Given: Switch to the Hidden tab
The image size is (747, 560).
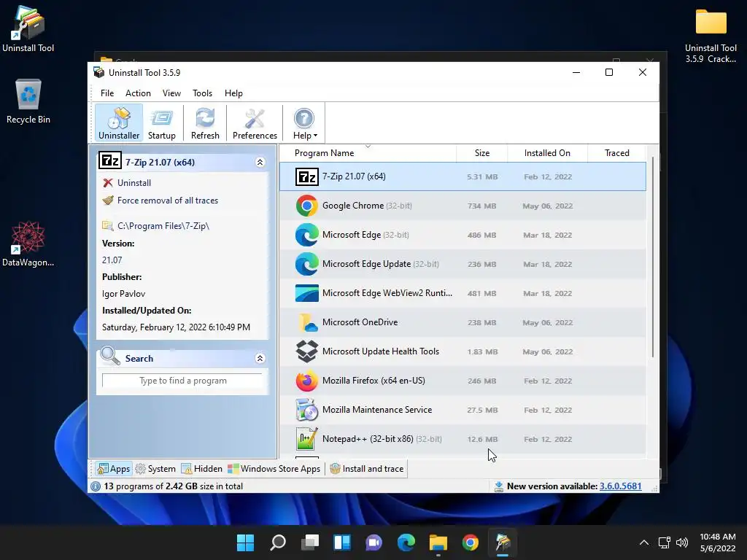Looking at the screenshot, I should click(202, 469).
